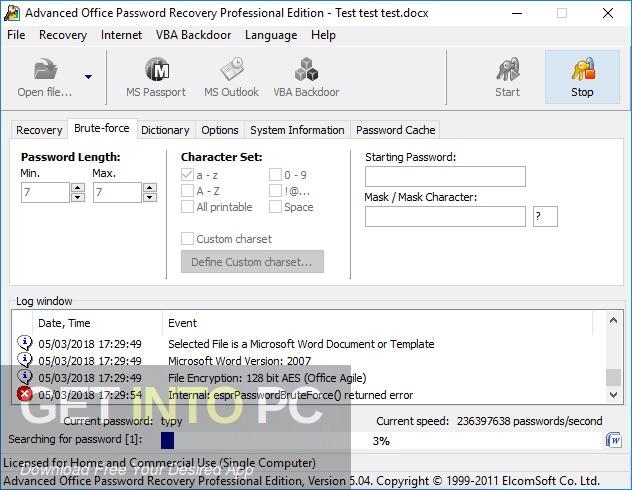Focus the Mask text field
The height and width of the screenshot is (490, 632).
[445, 216]
